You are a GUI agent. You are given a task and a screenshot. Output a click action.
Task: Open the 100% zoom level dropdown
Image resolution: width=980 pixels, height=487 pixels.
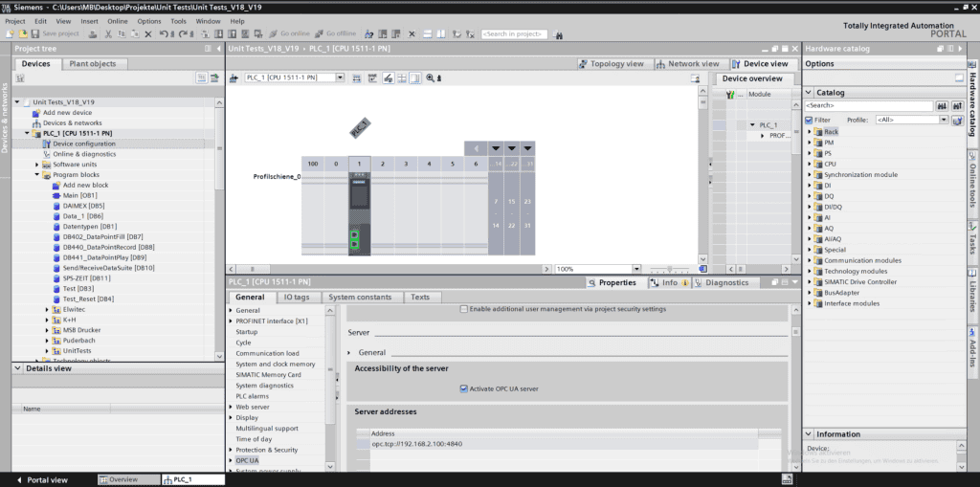point(636,269)
